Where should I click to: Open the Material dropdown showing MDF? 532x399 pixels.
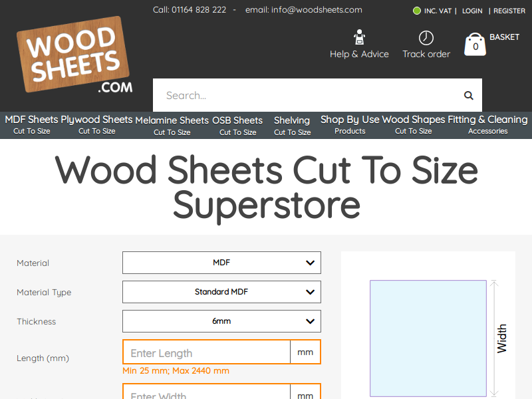tap(221, 263)
